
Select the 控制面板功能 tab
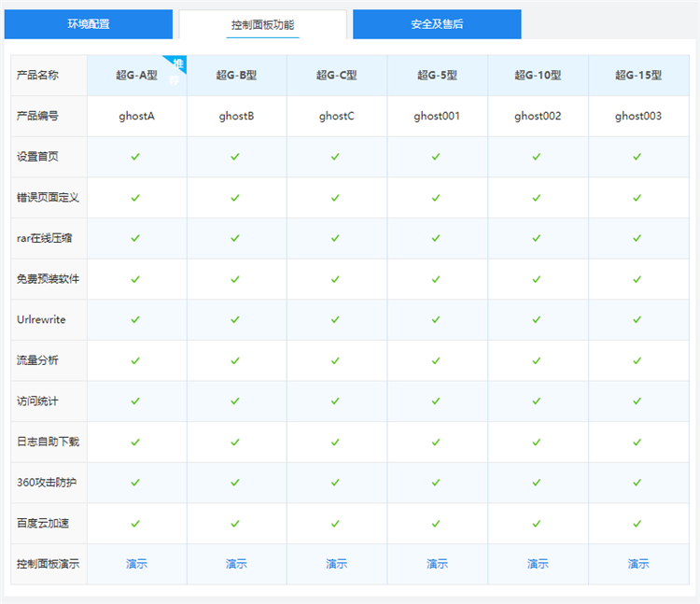tap(262, 24)
